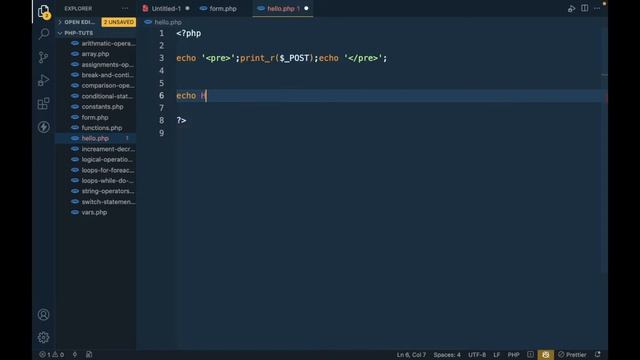Open form.php in the explorer tree

click(x=96, y=118)
